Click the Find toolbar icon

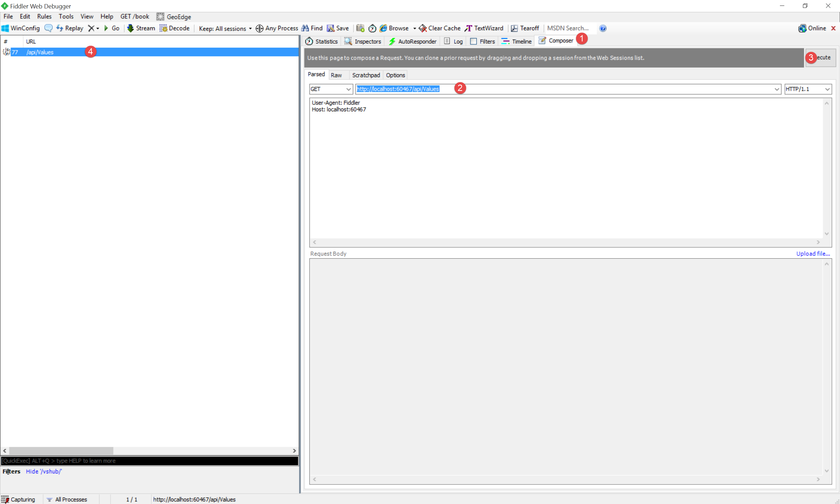click(x=312, y=28)
